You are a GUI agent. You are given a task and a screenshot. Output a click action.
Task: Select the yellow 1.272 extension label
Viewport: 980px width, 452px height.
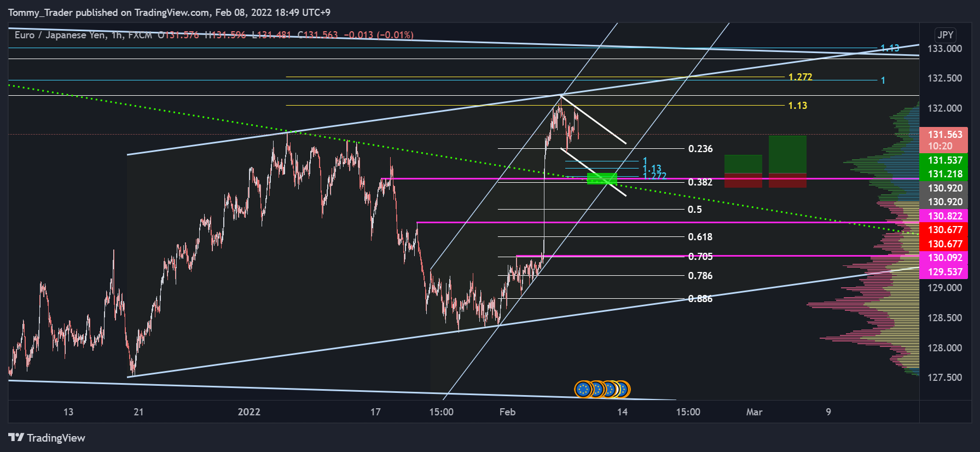coord(800,77)
